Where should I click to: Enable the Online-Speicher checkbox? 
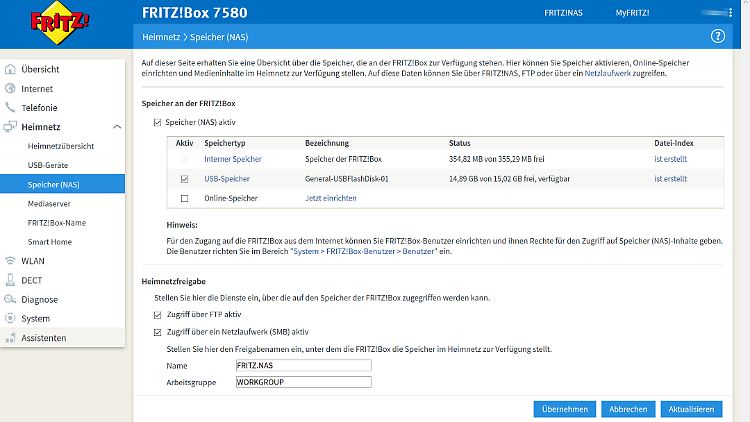(184, 198)
